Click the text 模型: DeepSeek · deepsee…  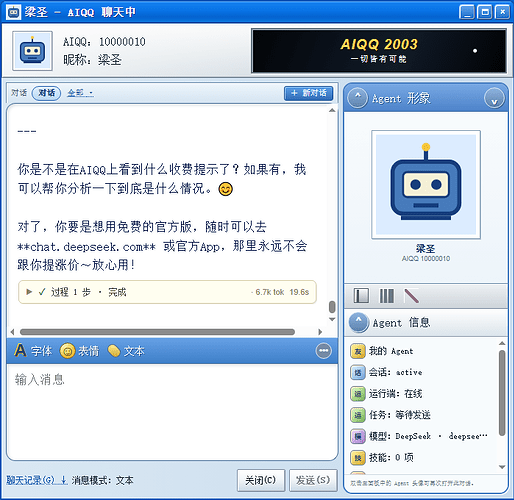(428, 436)
